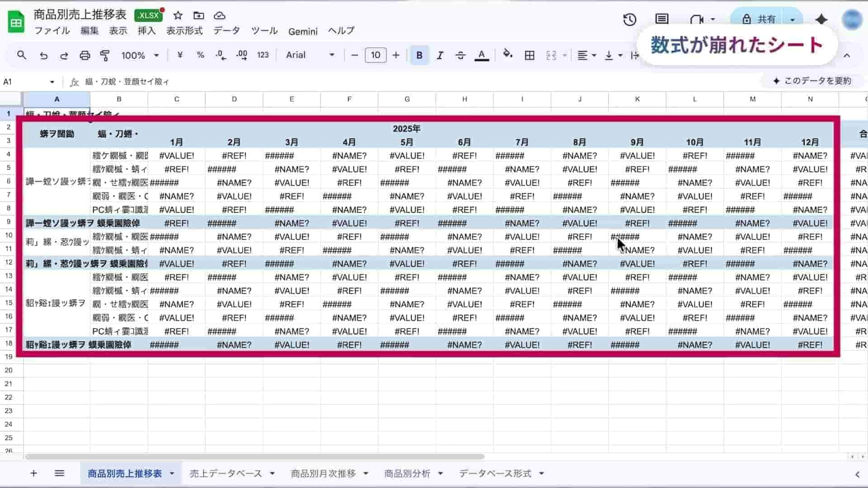Click the font size input field
Image resolution: width=868 pixels, height=488 pixels.
(x=375, y=55)
